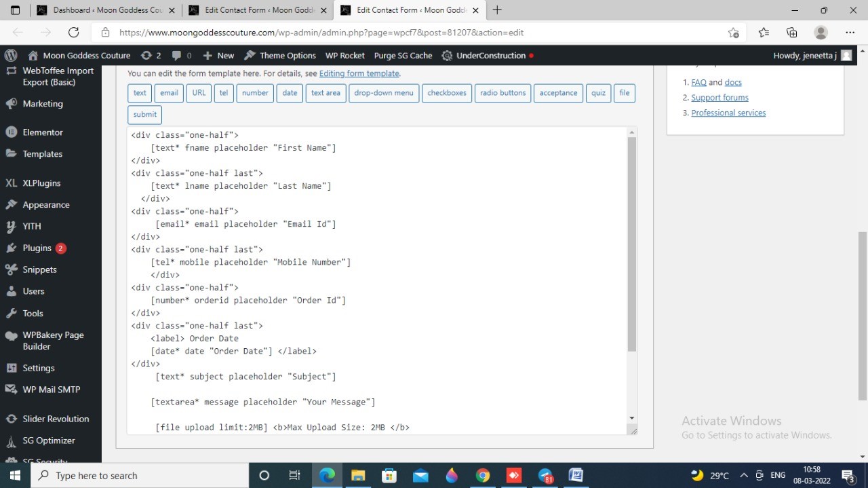Open Professional services link
This screenshot has width=868, height=488.
pyautogui.click(x=728, y=113)
